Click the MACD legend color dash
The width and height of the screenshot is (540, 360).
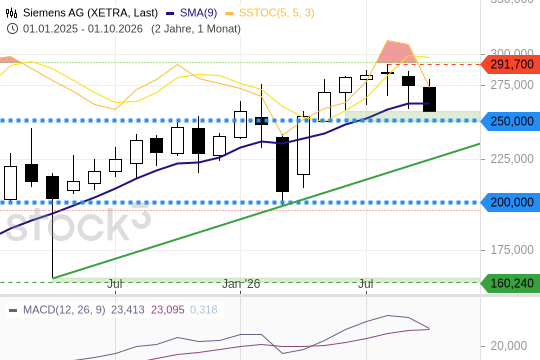[13, 310]
